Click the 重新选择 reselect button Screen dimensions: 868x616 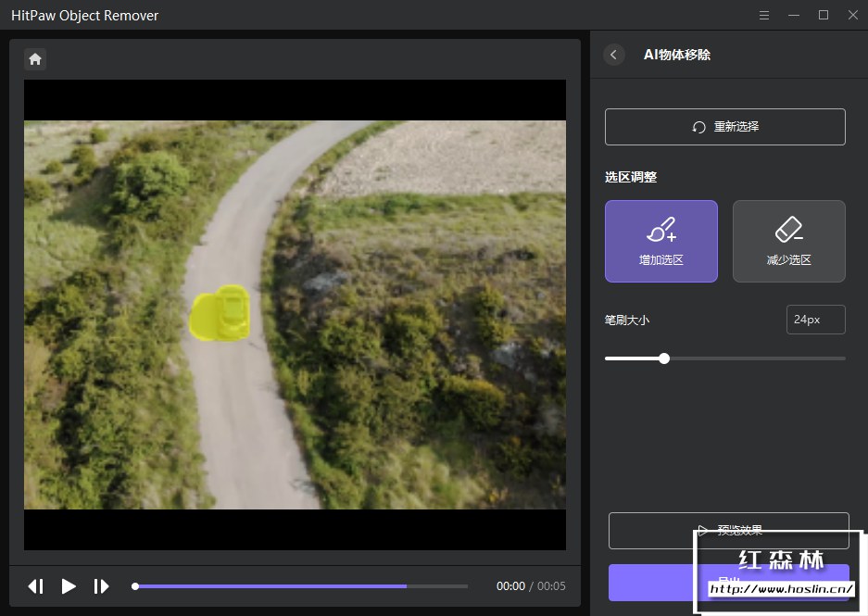pos(724,127)
